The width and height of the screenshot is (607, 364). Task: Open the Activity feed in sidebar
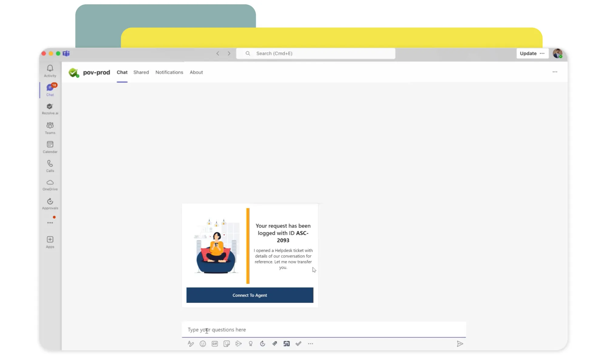click(x=50, y=71)
